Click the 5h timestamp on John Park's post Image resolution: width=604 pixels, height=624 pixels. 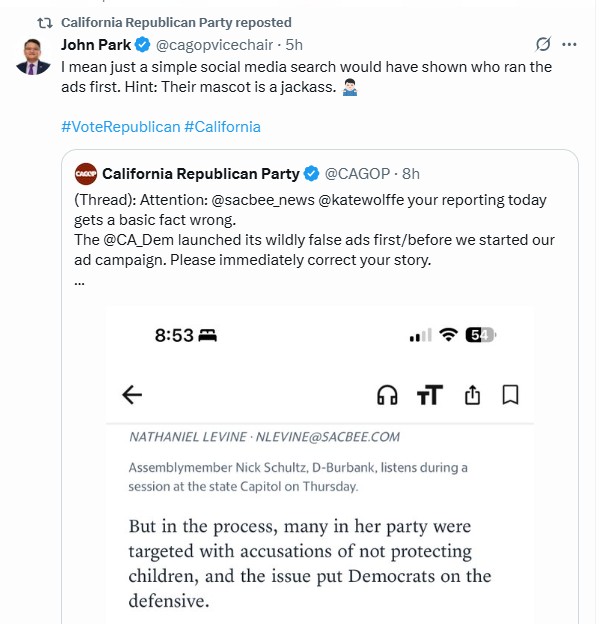[x=296, y=45]
